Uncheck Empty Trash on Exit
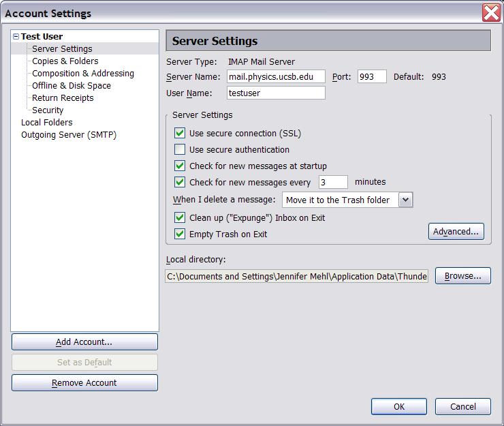 180,234
